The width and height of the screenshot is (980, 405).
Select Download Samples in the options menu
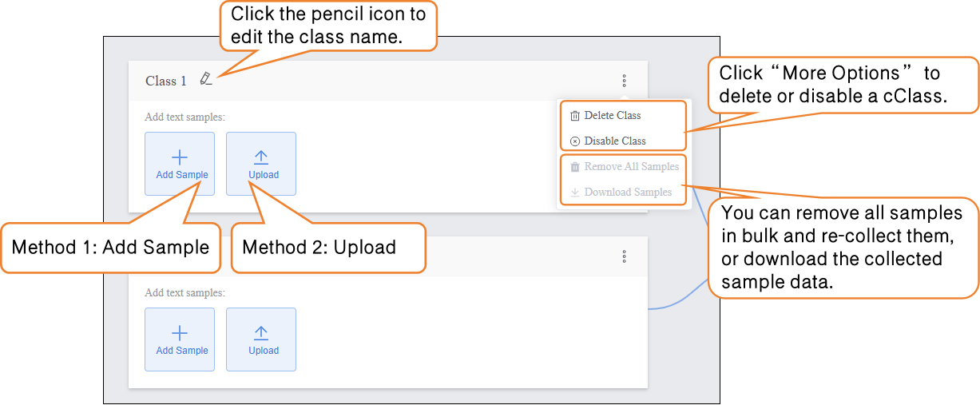628,193
